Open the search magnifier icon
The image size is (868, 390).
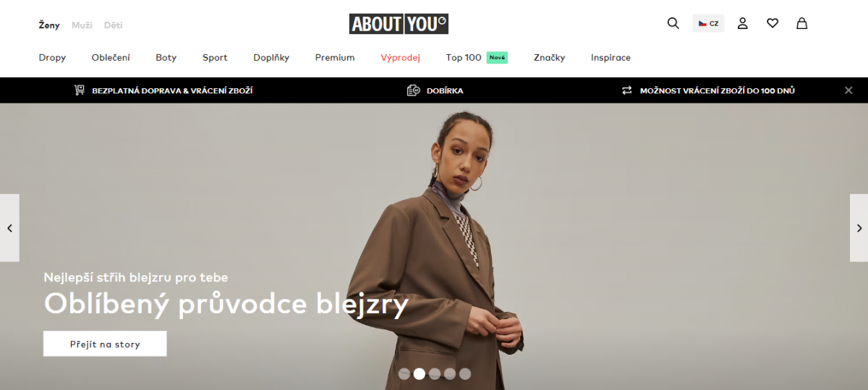(673, 23)
